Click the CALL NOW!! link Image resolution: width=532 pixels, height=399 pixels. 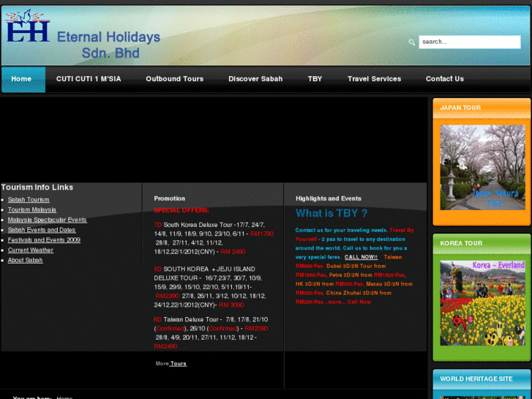point(361,257)
